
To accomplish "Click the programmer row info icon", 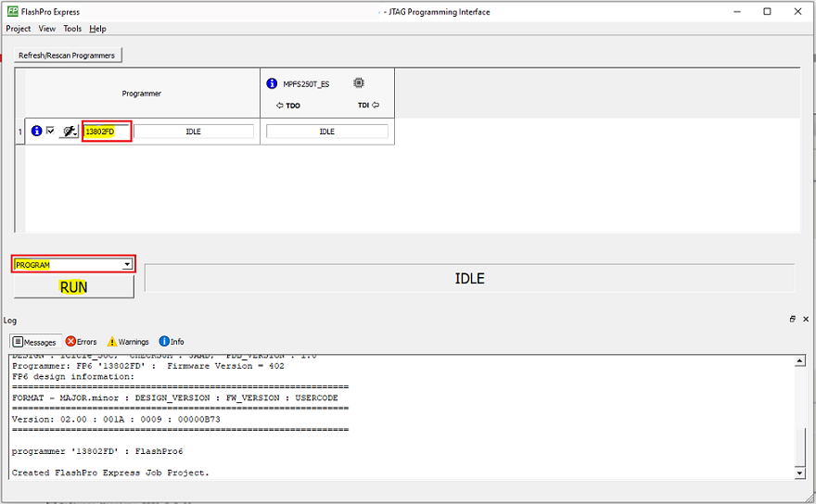I will (37, 132).
